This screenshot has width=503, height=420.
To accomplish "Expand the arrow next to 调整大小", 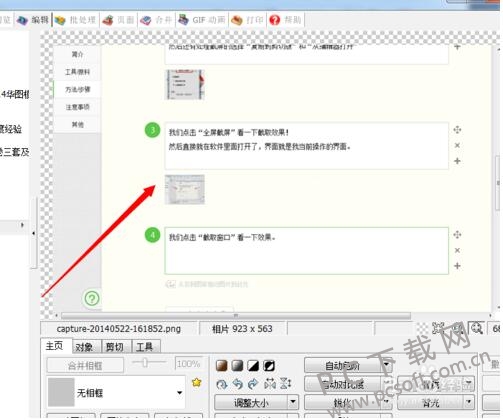I will (x=293, y=402).
